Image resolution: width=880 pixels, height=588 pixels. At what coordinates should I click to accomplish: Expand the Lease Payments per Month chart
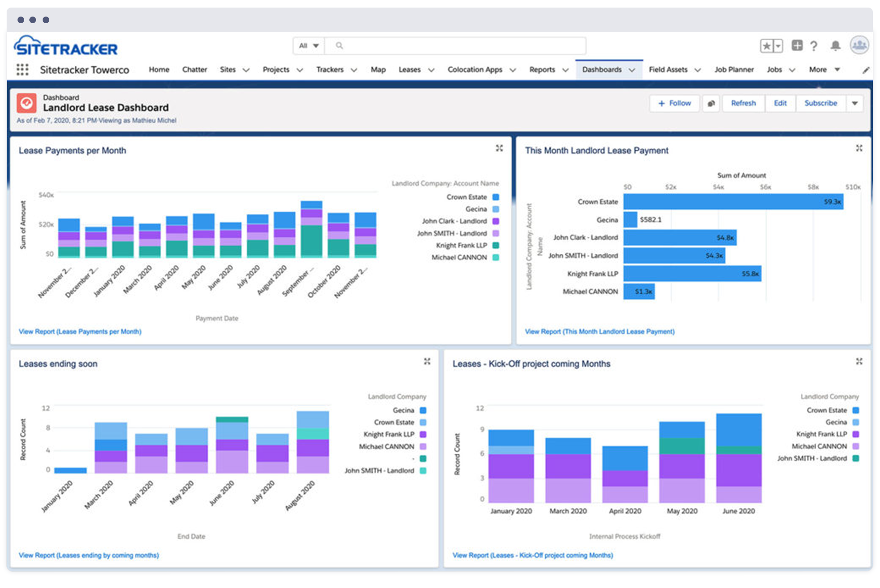pyautogui.click(x=499, y=148)
